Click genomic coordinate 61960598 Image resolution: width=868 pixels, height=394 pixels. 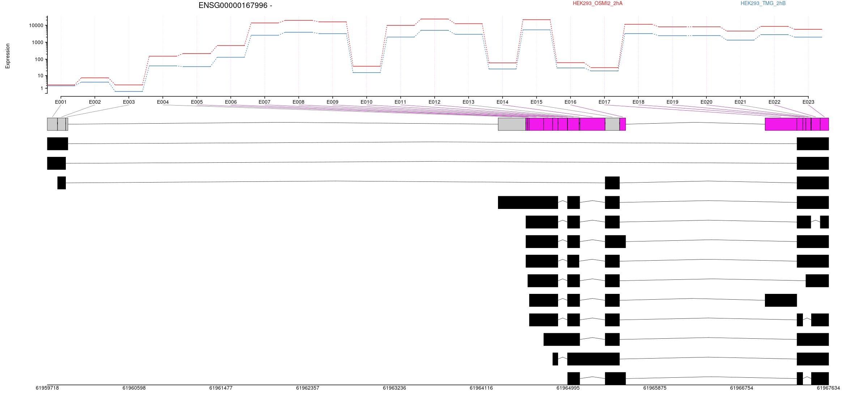134,388
